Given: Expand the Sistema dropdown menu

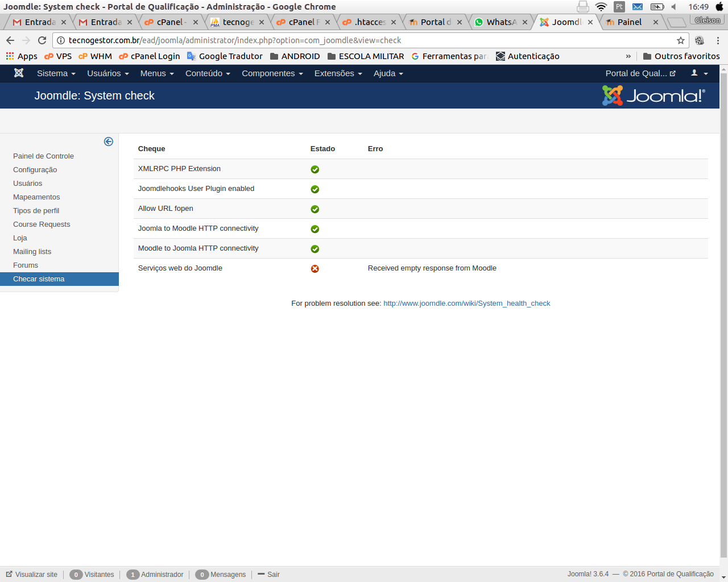Looking at the screenshot, I should pos(56,73).
